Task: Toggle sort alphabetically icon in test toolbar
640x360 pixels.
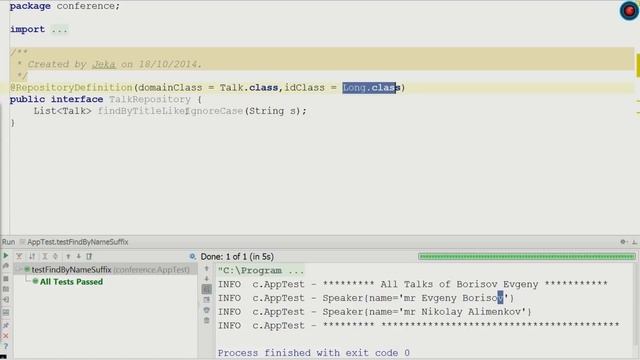Action: coord(32,256)
